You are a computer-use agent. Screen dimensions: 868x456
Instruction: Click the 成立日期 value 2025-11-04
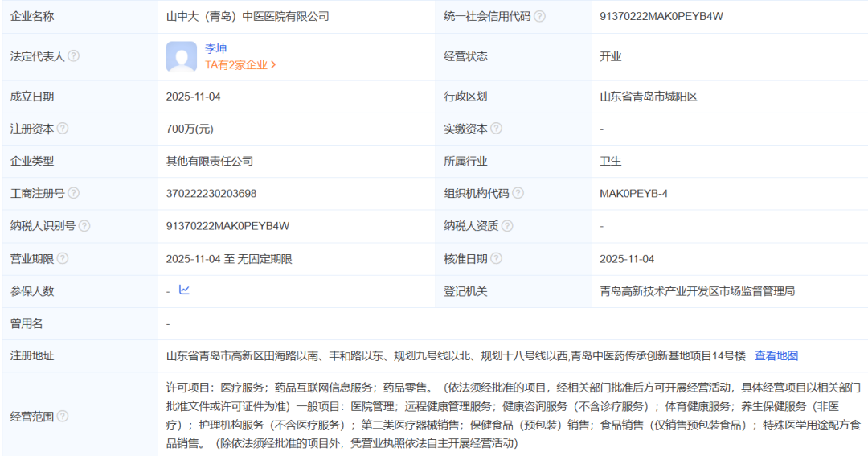pyautogui.click(x=193, y=97)
